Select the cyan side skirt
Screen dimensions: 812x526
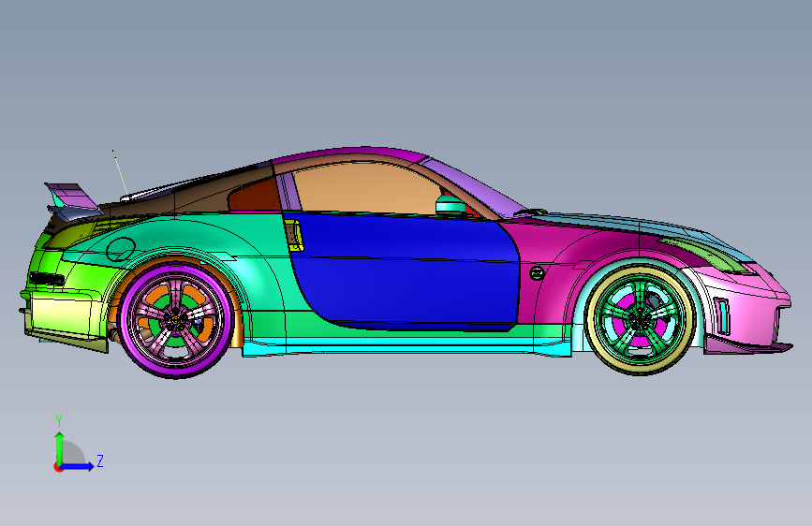(x=406, y=347)
